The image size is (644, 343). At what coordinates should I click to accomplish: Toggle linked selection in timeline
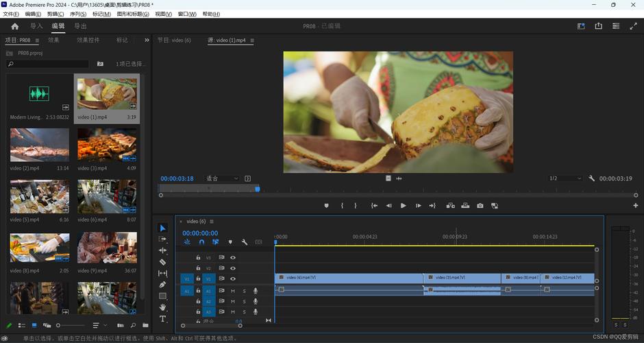pyautogui.click(x=216, y=242)
